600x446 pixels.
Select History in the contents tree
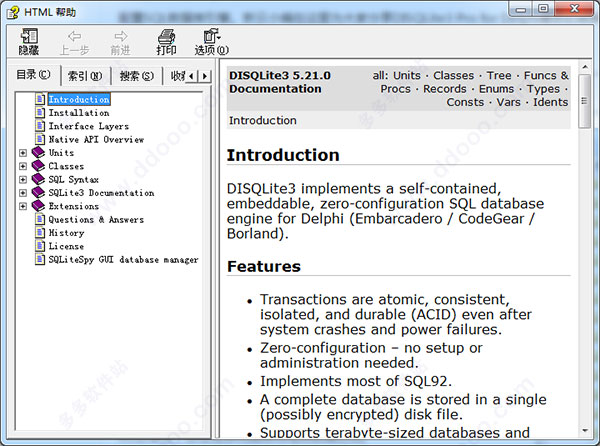coord(67,233)
